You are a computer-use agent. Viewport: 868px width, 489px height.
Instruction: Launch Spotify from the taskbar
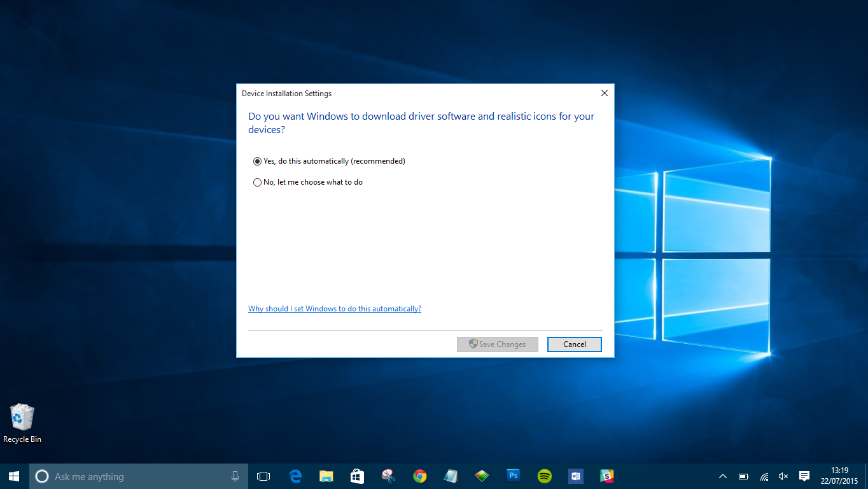(544, 476)
